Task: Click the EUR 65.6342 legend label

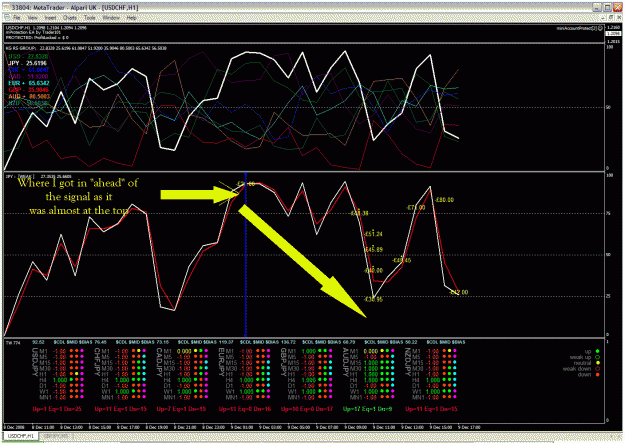Action: 29,83
